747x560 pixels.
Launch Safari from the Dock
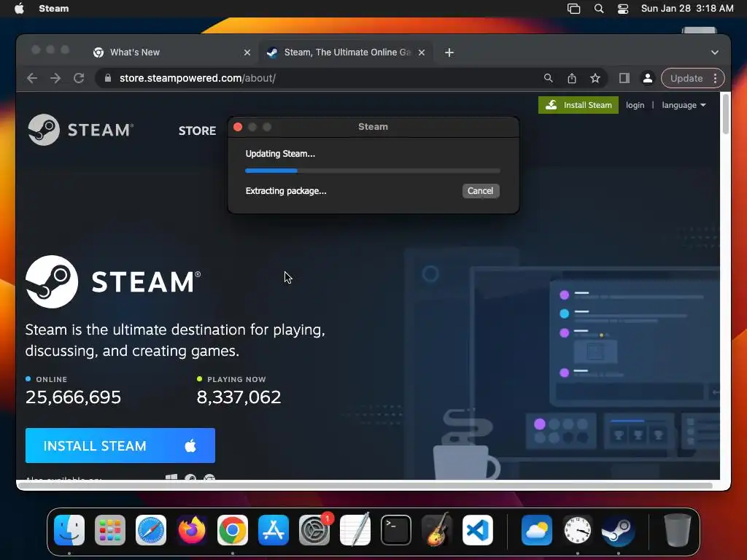151,530
